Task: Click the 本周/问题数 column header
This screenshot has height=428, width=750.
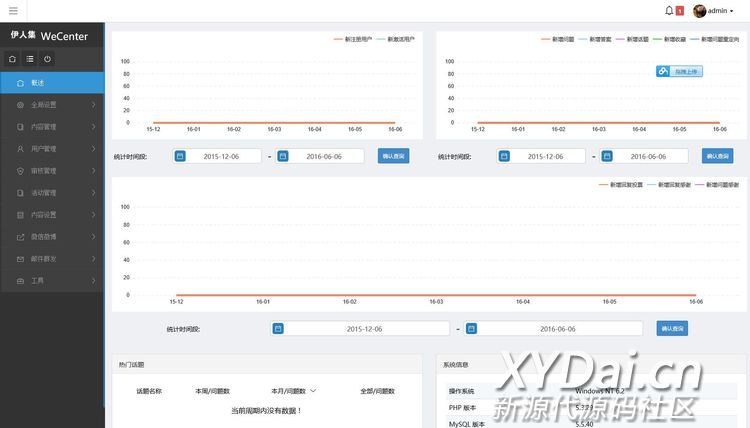Action: click(212, 391)
